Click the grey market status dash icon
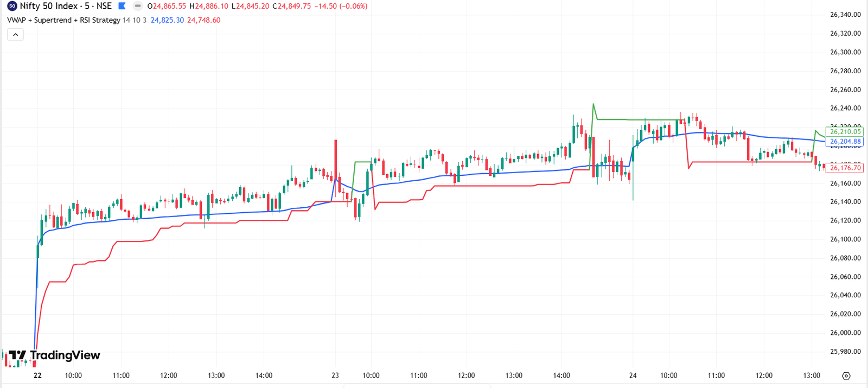 pos(138,6)
